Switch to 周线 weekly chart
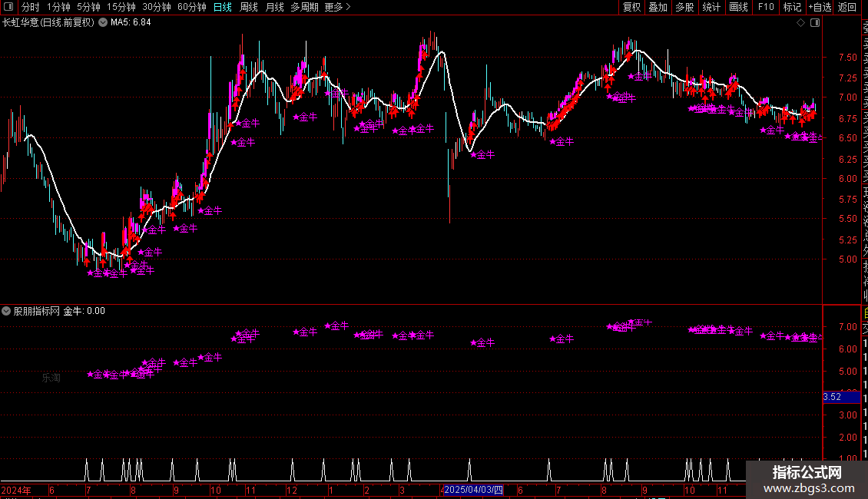Image resolution: width=868 pixels, height=499 pixels. pos(249,7)
